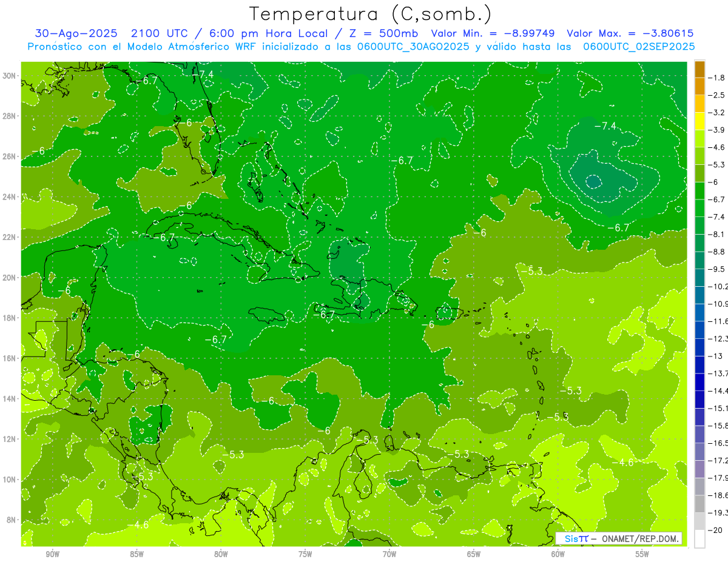Click the 30N latitude axis label
Viewport: 728px width, 562px height.
10,76
